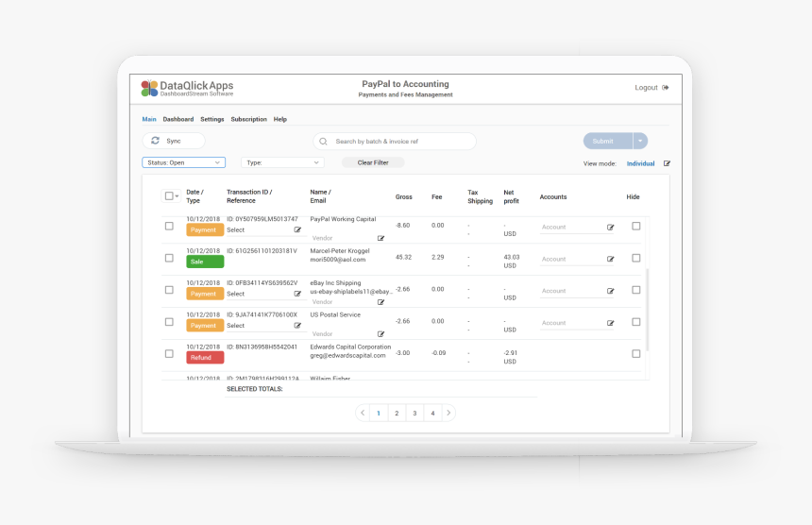Select the eBay Inc Shipping row checkbox
Image resolution: width=812 pixels, height=525 pixels.
point(169,290)
